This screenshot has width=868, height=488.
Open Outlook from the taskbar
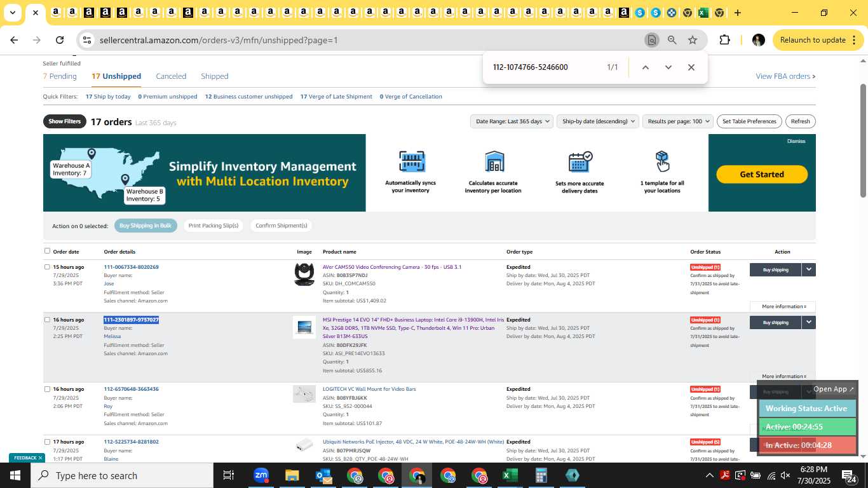click(323, 475)
